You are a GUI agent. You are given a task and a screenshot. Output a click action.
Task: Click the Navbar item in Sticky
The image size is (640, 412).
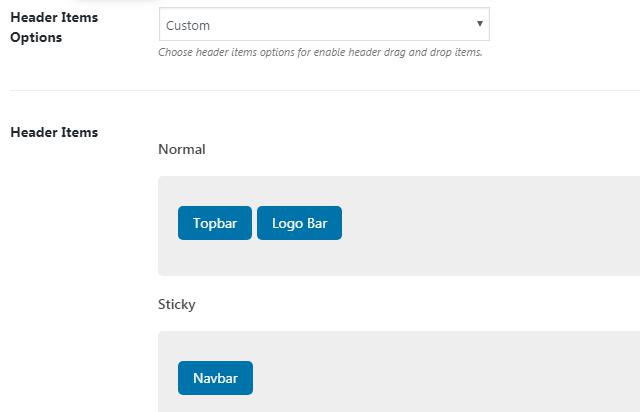[215, 378]
